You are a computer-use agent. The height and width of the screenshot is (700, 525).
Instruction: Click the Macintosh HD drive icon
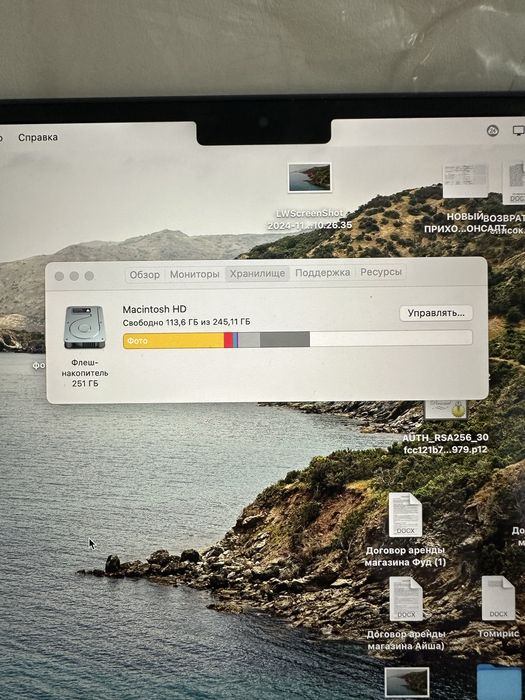tap(84, 327)
